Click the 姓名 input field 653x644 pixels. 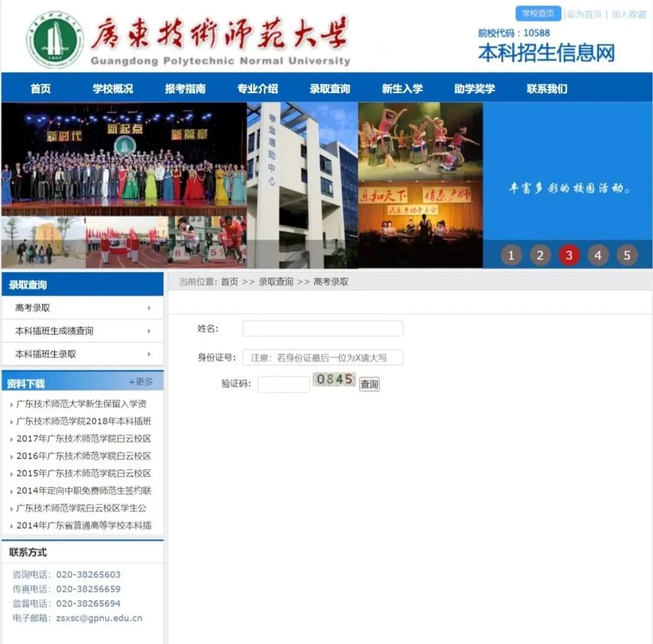(322, 328)
